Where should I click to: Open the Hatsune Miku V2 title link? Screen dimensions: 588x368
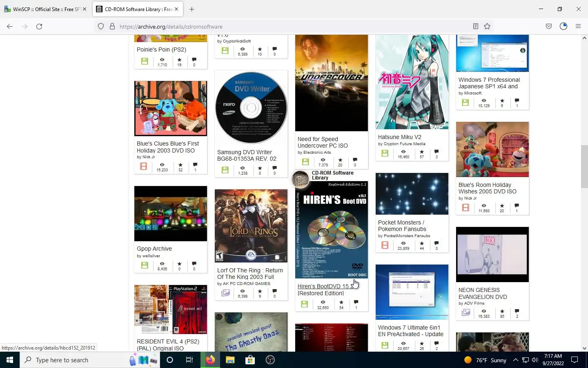pyautogui.click(x=399, y=137)
